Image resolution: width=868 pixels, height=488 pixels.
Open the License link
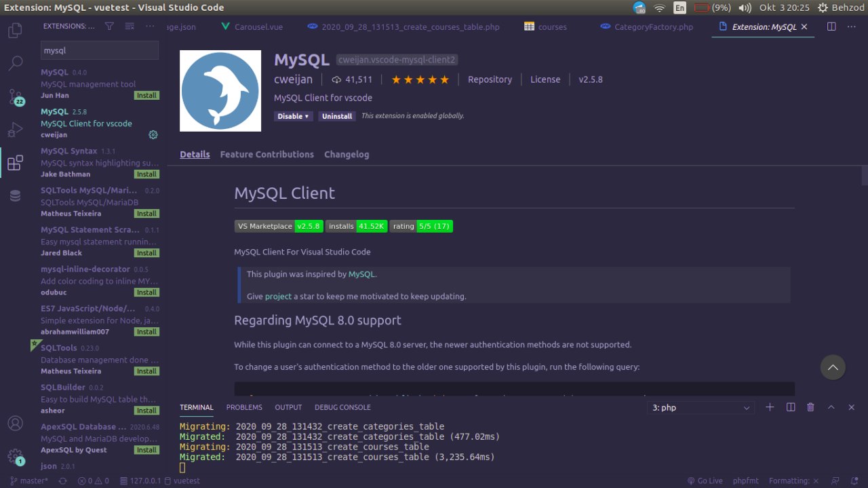point(545,79)
